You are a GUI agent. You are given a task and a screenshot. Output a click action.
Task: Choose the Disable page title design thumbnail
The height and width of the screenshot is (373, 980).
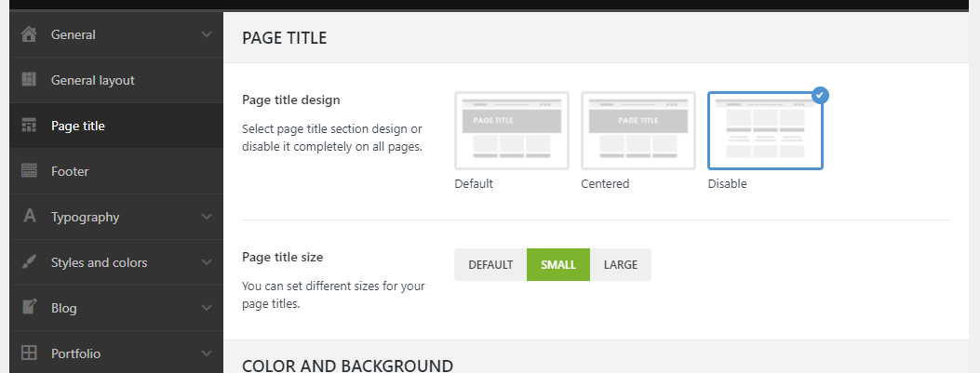765,130
